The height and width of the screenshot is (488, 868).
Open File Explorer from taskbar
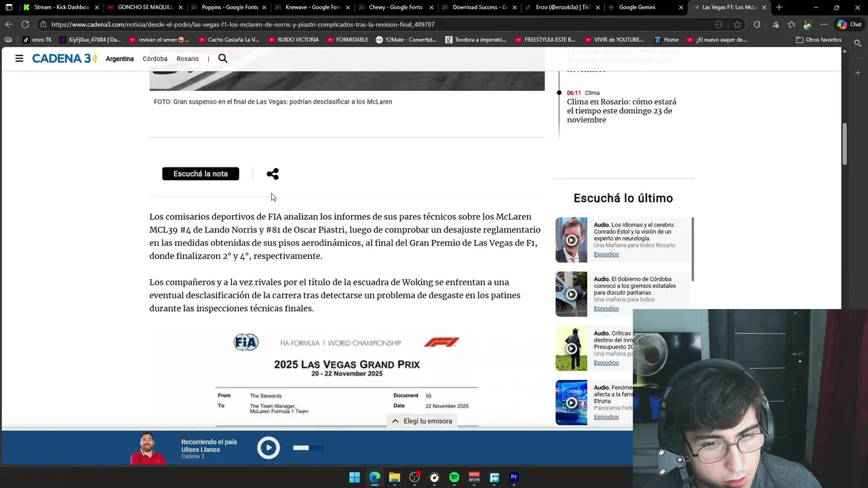(395, 477)
